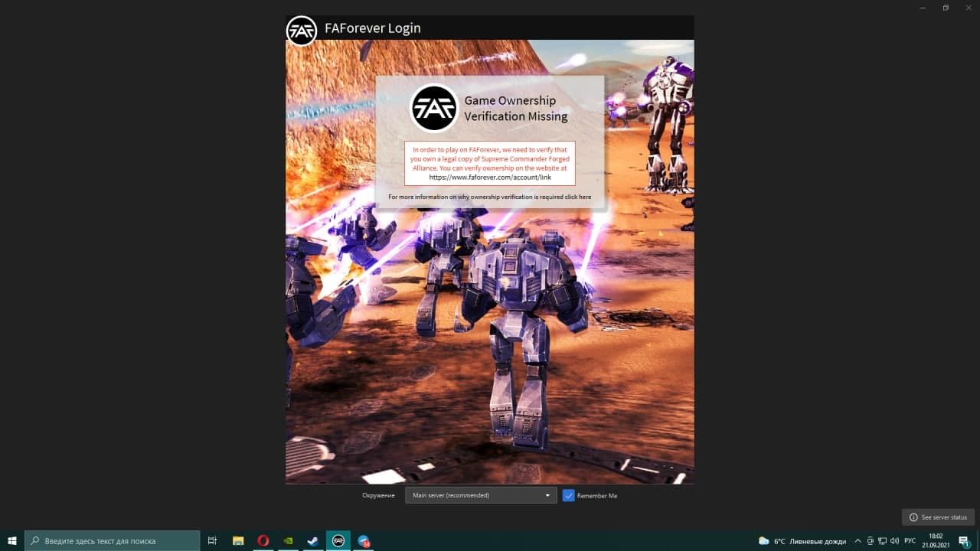
Task: Toggle the Remember Me checkbox
Action: coord(568,495)
